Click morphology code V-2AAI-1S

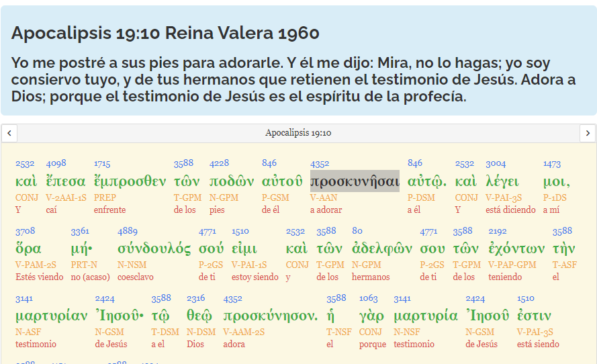pos(66,197)
